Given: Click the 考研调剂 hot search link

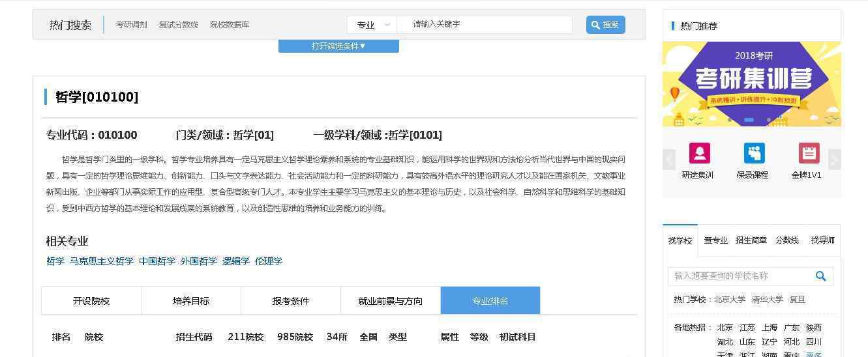Looking at the screenshot, I should [131, 25].
